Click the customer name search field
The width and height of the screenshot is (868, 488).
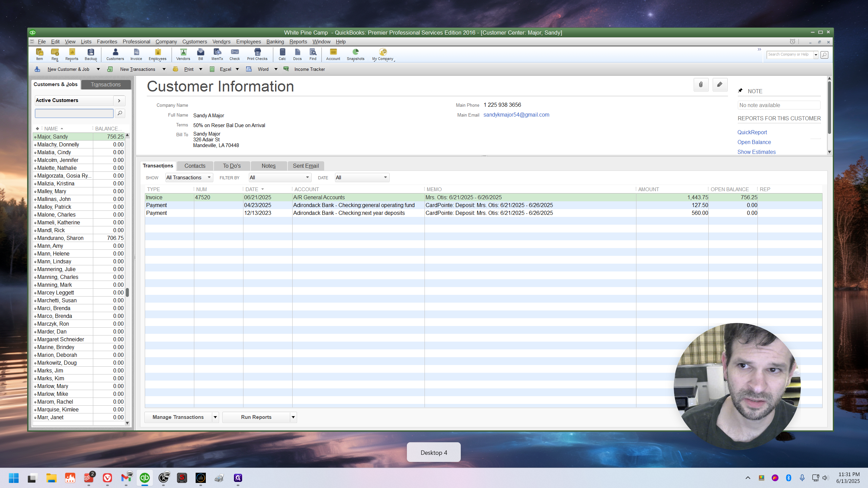point(74,113)
